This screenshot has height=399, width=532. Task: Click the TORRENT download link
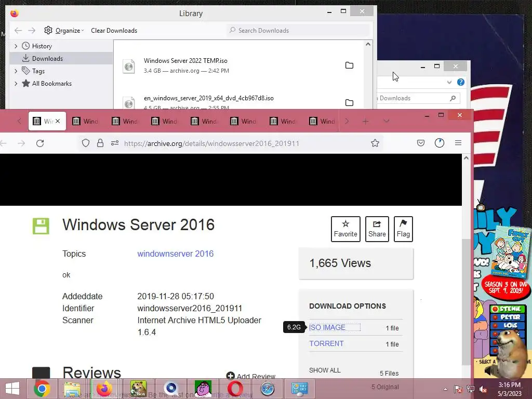click(x=326, y=343)
